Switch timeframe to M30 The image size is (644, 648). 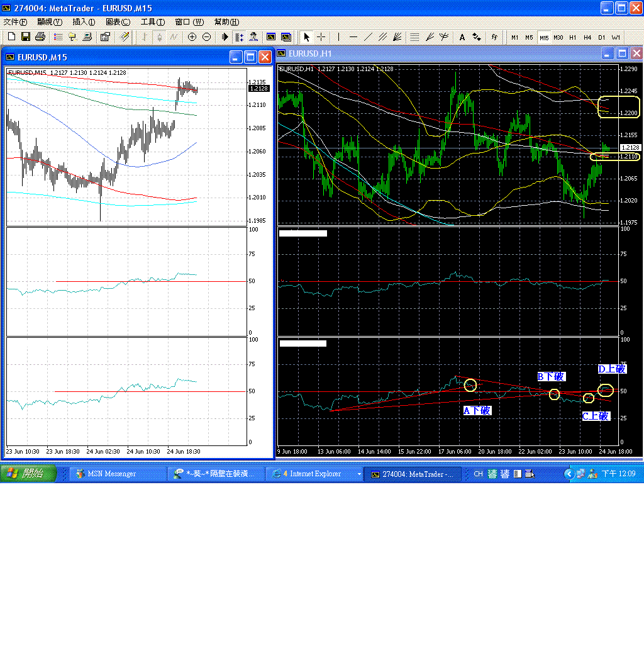tap(558, 37)
